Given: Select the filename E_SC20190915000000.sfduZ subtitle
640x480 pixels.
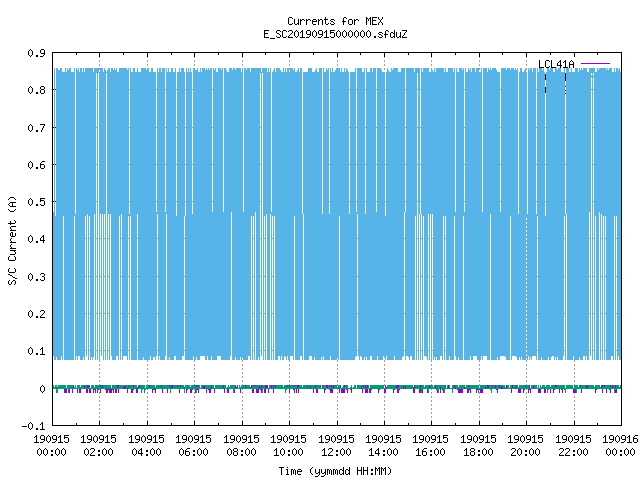Looking at the screenshot, I should pos(335,34).
